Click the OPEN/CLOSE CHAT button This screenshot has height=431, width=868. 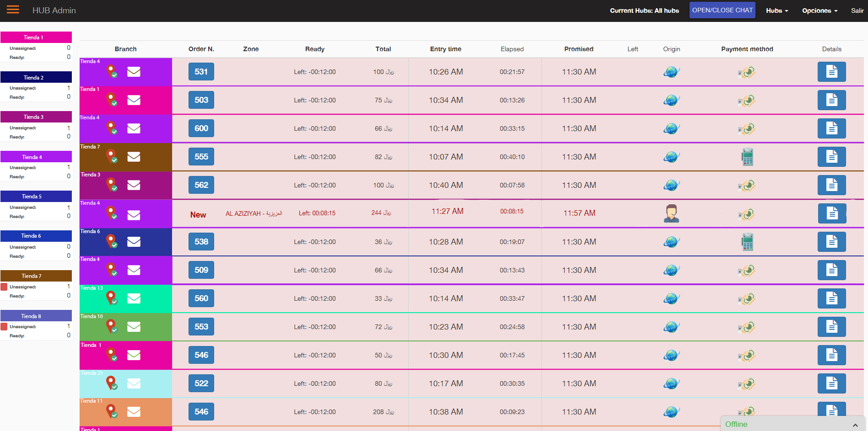click(722, 10)
